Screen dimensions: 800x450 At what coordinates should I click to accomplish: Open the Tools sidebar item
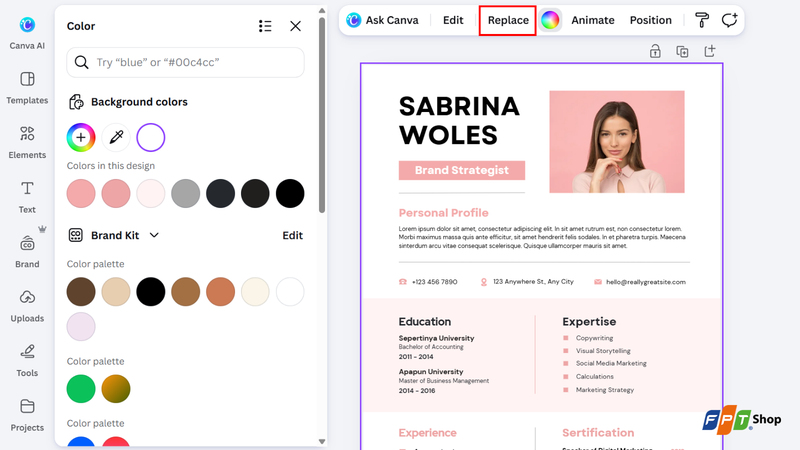click(27, 361)
